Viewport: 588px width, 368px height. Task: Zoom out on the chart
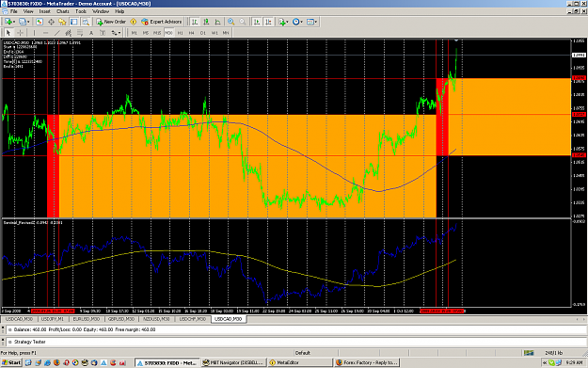coord(243,22)
